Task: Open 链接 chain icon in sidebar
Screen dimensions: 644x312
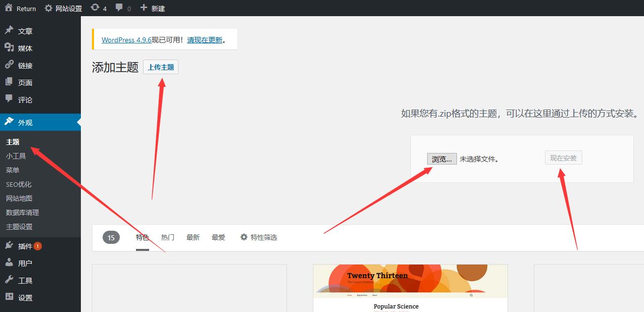Action: click(x=9, y=65)
